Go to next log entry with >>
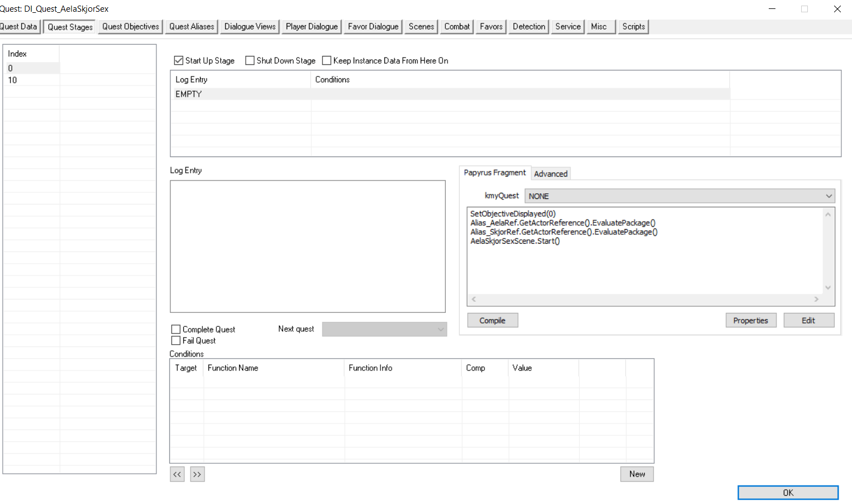Image resolution: width=852 pixels, height=504 pixels. tap(197, 474)
